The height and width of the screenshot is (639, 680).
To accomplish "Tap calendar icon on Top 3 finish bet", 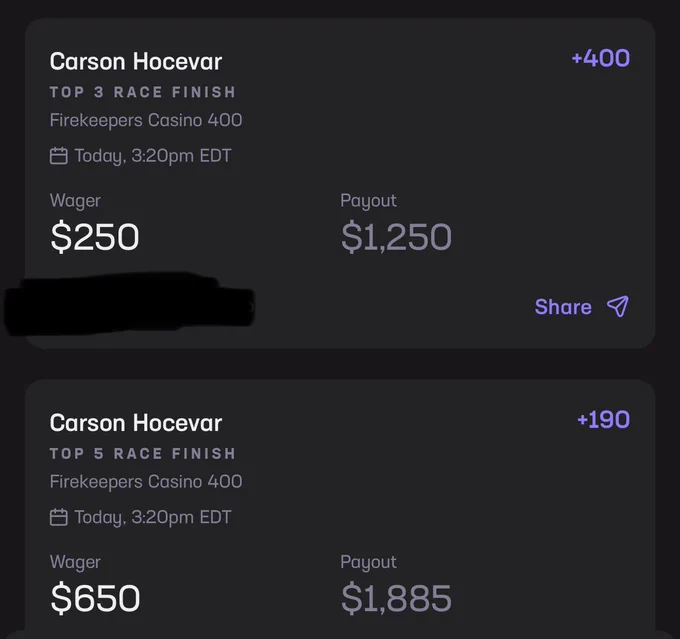I will pos(59,156).
